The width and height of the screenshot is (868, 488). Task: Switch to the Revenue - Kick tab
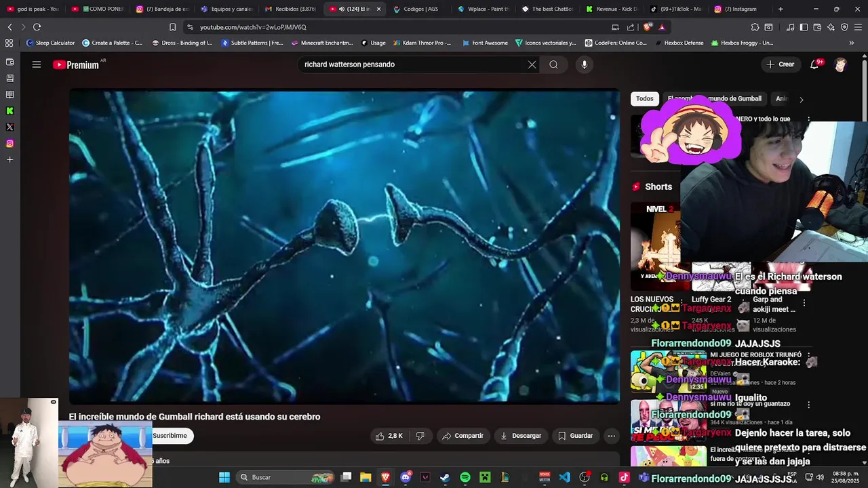click(612, 9)
